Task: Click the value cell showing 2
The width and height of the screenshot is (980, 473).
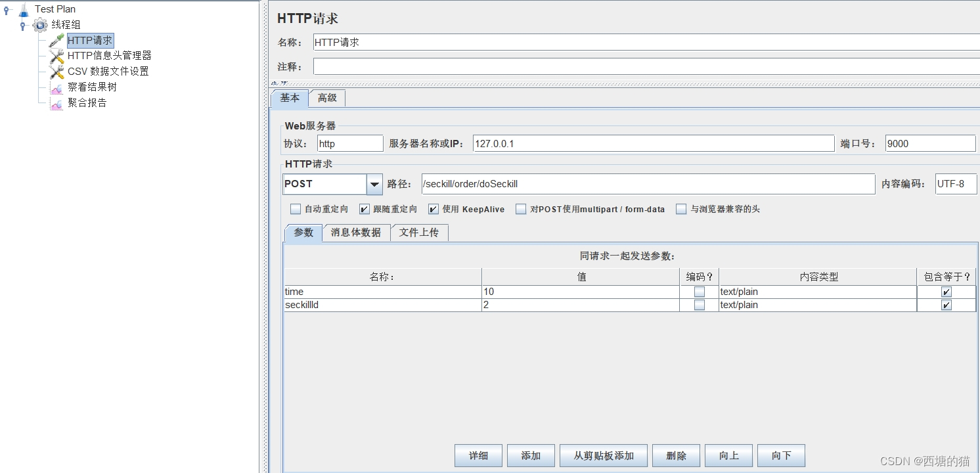Action: point(581,305)
